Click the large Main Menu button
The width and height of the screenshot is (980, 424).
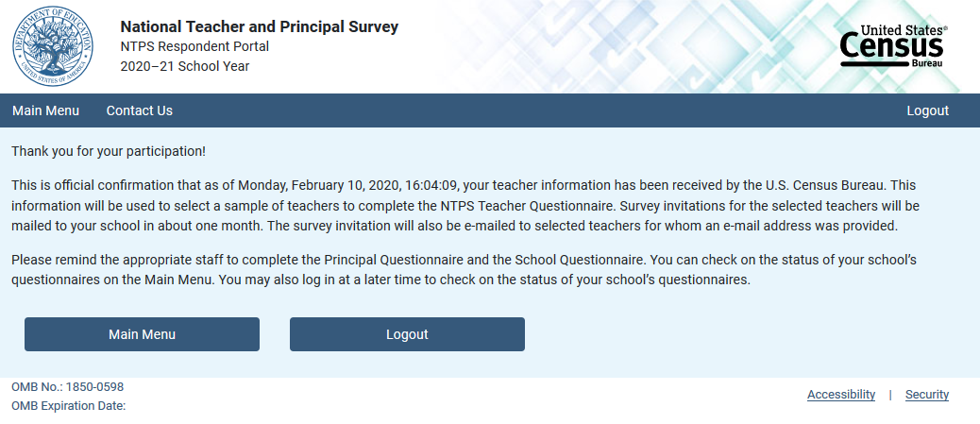click(142, 334)
